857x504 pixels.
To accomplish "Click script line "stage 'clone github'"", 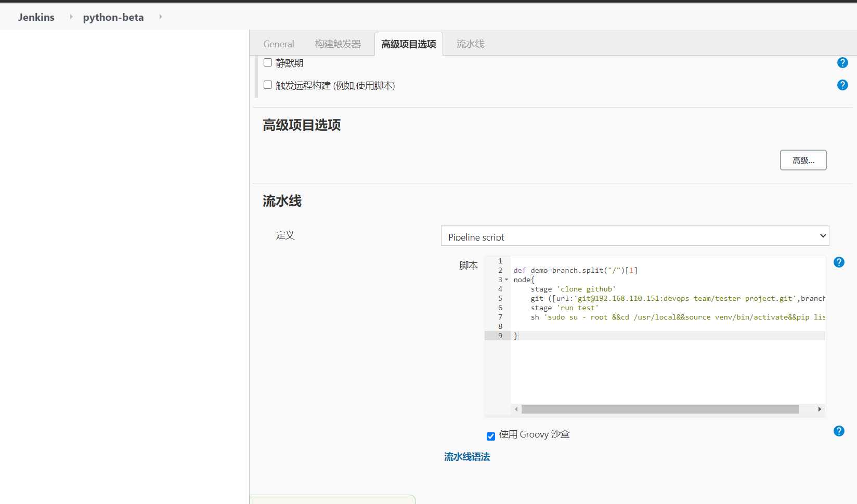I will coord(573,289).
